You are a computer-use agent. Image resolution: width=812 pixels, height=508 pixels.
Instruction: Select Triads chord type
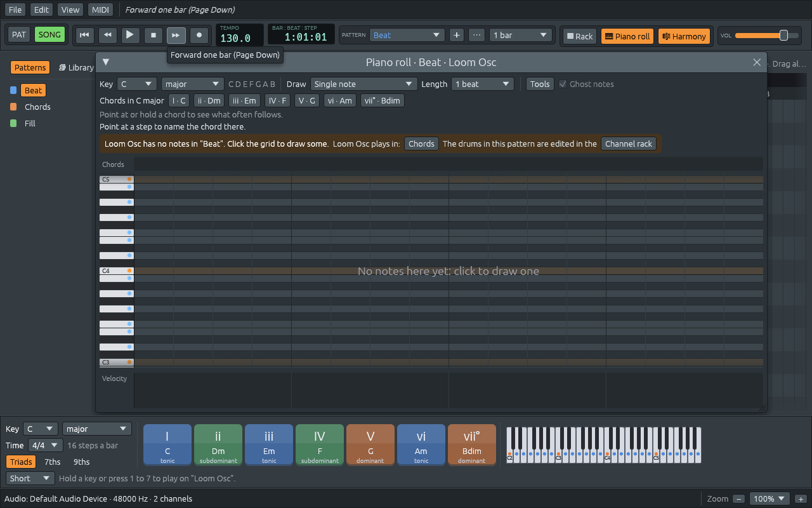tap(21, 462)
